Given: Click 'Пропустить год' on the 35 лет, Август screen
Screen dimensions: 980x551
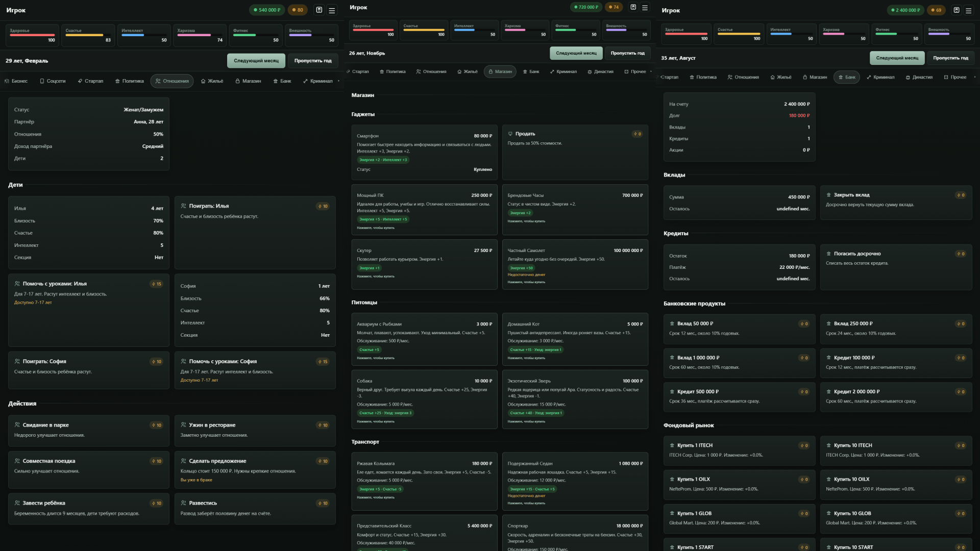Looking at the screenshot, I should [950, 58].
